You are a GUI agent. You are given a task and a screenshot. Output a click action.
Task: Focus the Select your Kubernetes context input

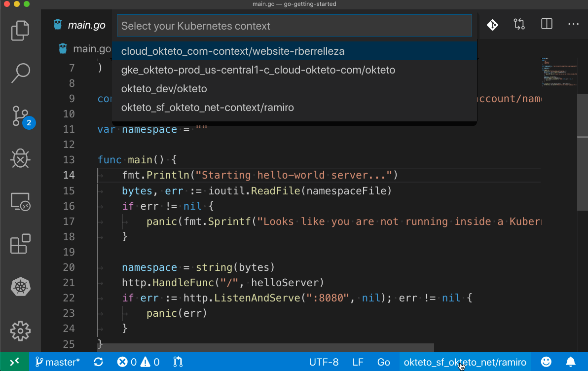click(294, 26)
